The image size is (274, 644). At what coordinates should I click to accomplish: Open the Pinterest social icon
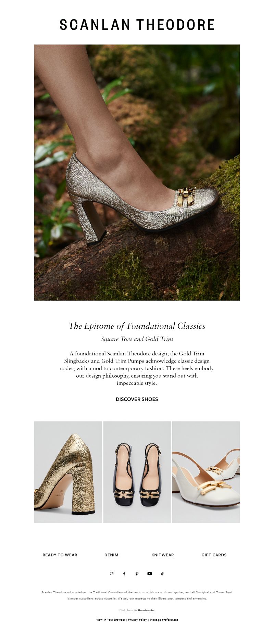pos(137,573)
